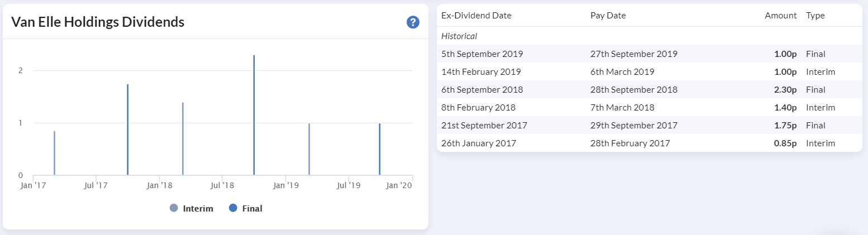Select the 14th February 2019 row
Screen dimensions: 868x235
click(x=648, y=71)
